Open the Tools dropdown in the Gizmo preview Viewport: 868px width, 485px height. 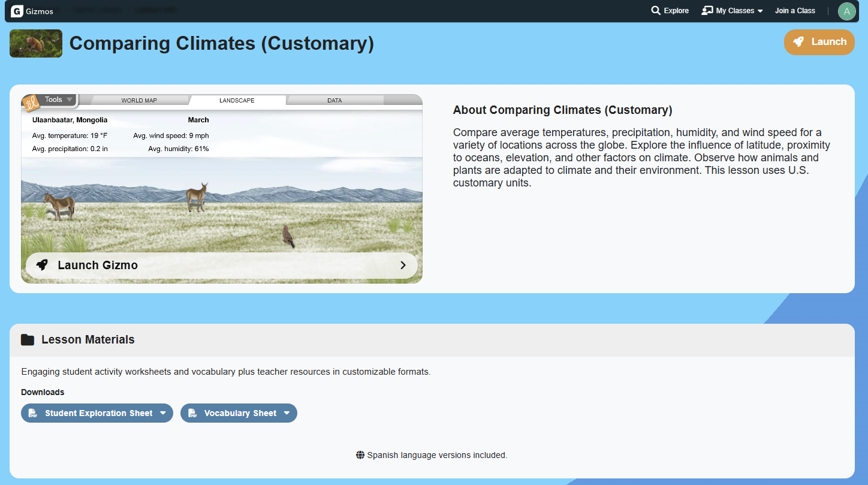click(58, 100)
